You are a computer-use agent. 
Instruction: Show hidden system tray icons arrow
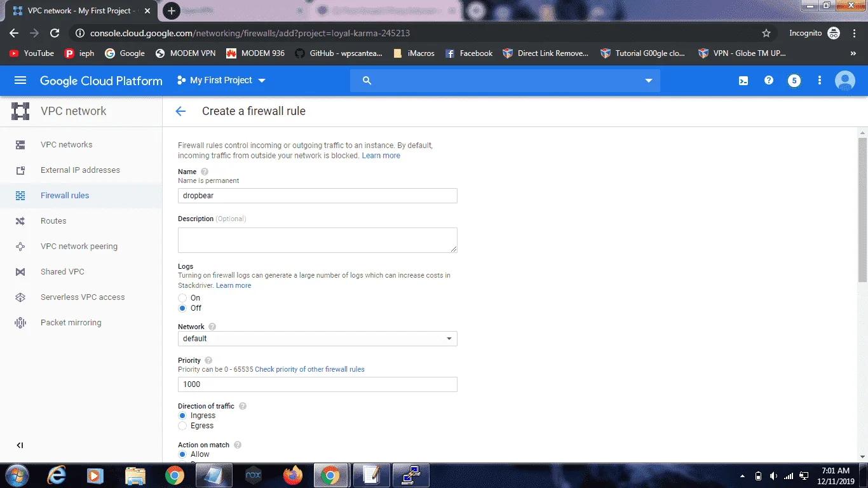click(x=743, y=476)
